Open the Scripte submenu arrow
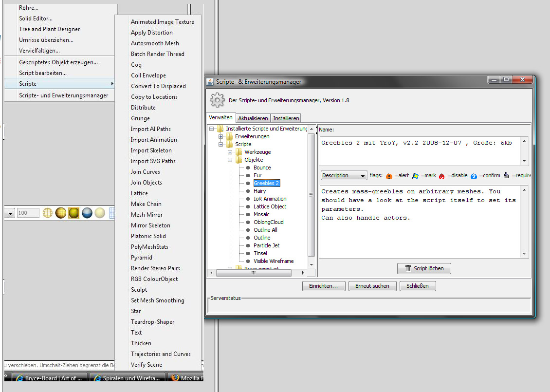The height and width of the screenshot is (392, 550). tap(112, 84)
